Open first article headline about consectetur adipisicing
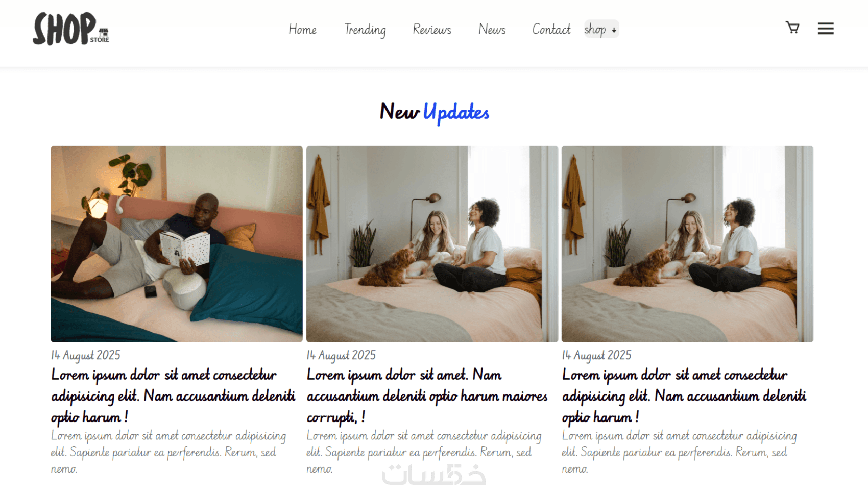Image resolution: width=868 pixels, height=495 pixels. 174,396
